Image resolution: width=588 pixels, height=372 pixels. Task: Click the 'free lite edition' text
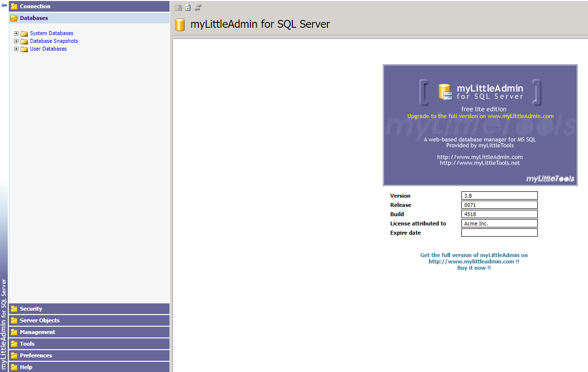click(x=484, y=109)
